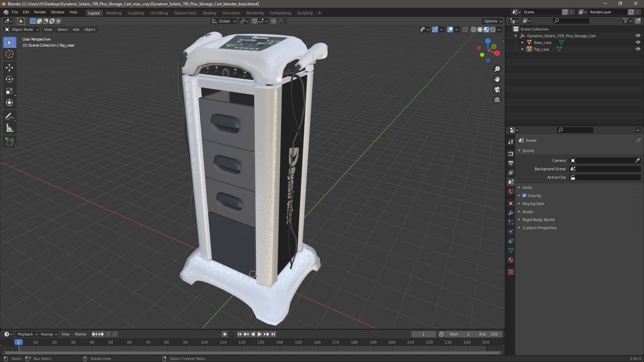Toggle auto keying record button
Screen dimensions: 644x362
point(225,334)
